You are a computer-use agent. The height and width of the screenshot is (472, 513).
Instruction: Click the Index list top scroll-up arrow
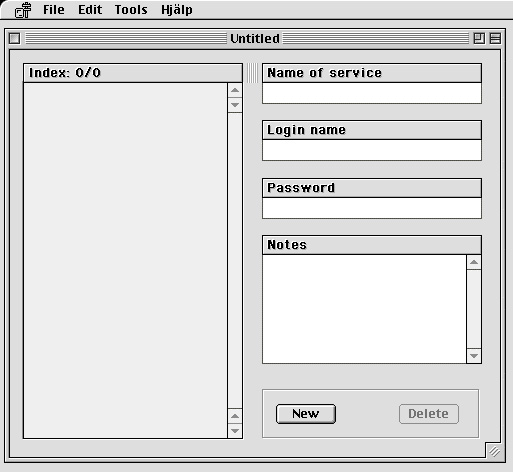235,90
